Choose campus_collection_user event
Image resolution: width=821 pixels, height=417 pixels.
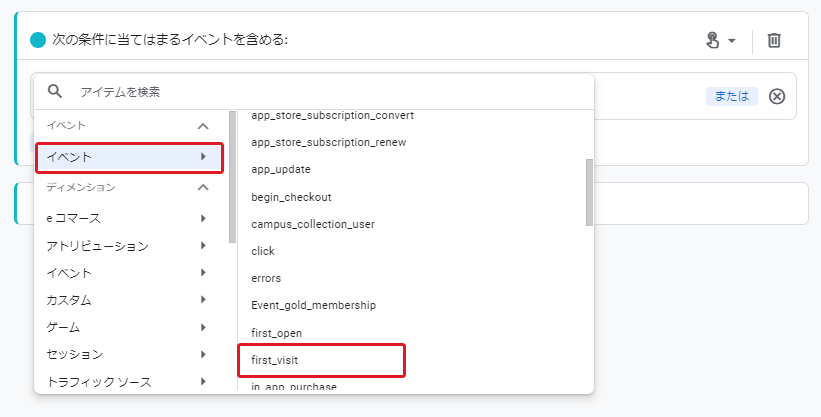tap(313, 224)
